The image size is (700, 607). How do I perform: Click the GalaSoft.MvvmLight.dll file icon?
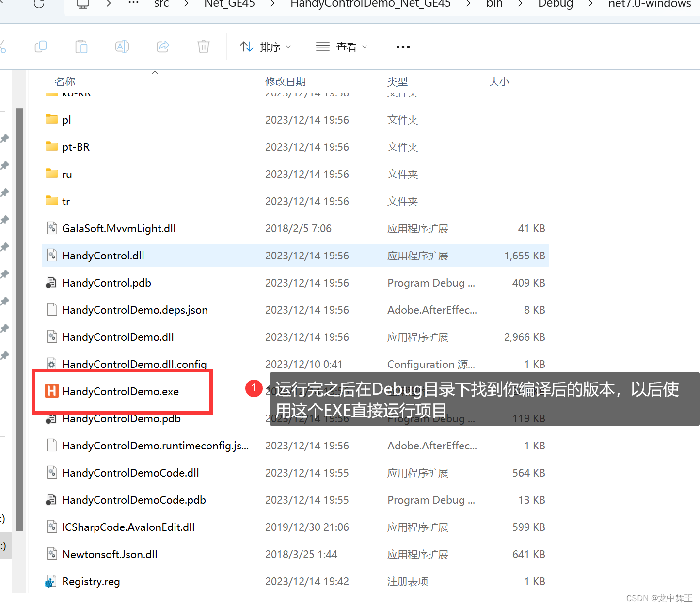[52, 228]
